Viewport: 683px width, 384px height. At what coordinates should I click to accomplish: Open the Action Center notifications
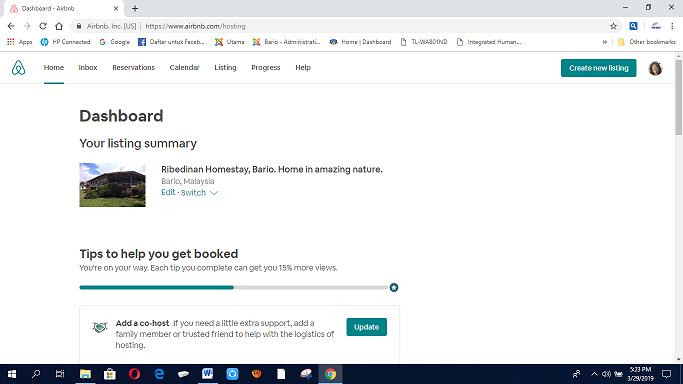pos(666,374)
